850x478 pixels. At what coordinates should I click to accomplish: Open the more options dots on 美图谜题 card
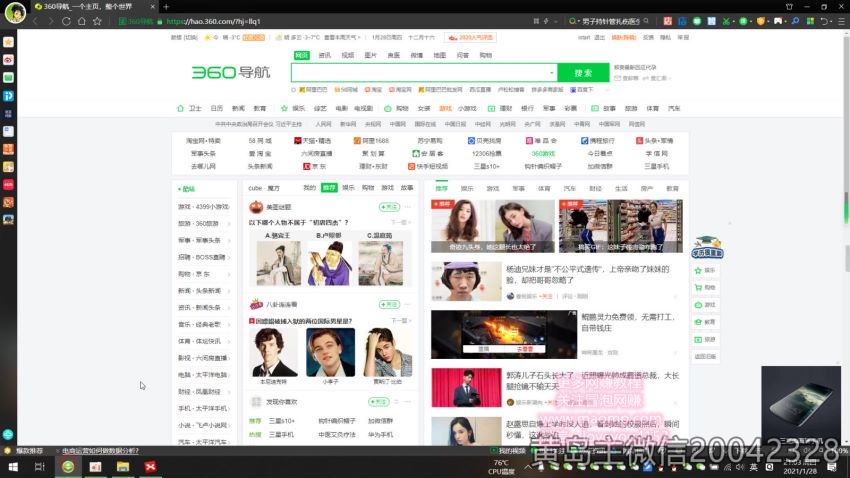[408, 207]
